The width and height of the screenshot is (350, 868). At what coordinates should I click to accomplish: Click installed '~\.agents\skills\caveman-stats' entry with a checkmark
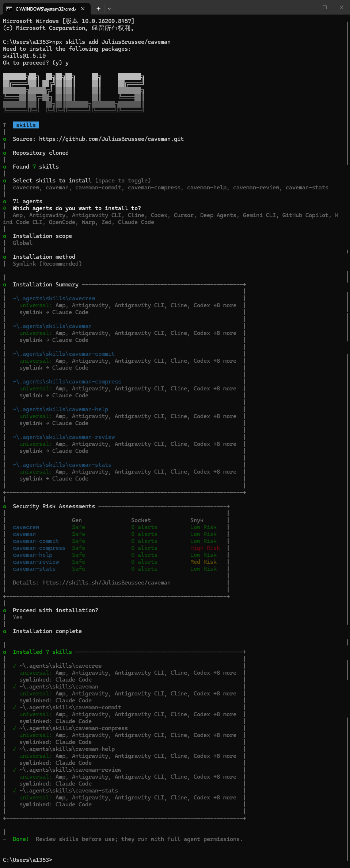(65, 791)
